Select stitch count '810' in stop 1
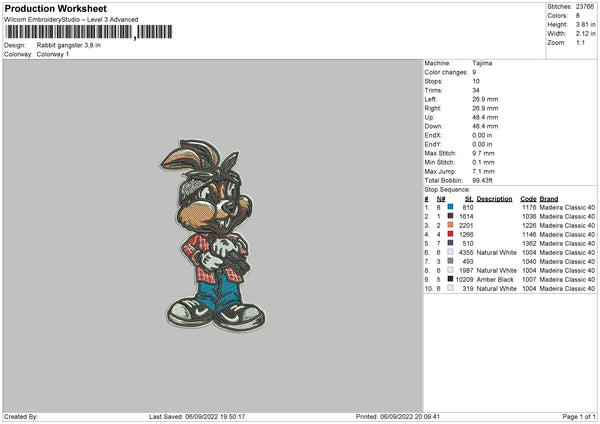This screenshot has width=600, height=424. click(x=468, y=207)
